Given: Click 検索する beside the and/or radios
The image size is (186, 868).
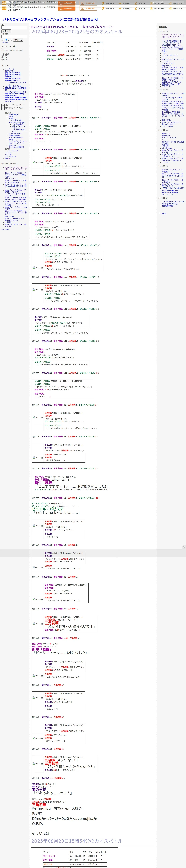Looking at the screenshot, I should click(x=18, y=40).
